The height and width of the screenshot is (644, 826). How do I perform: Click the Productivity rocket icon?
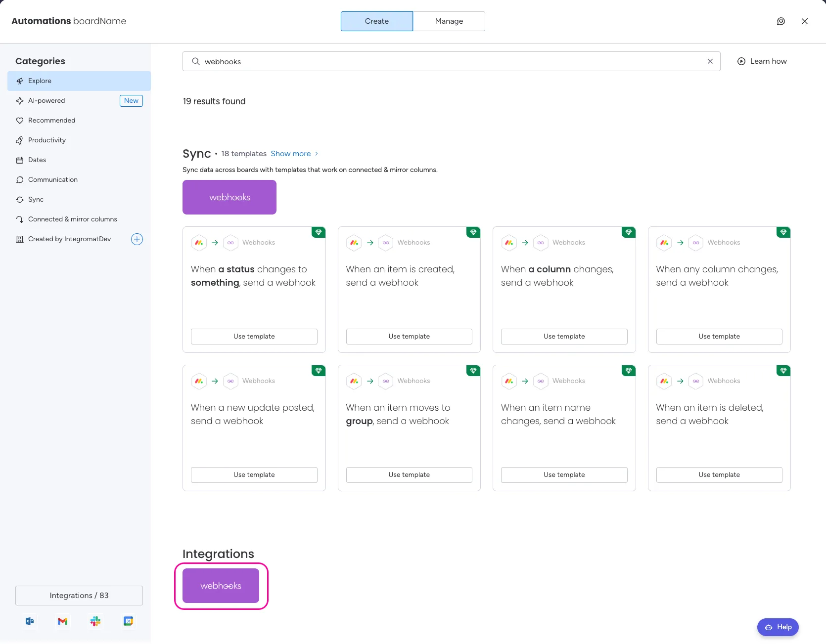pos(20,140)
